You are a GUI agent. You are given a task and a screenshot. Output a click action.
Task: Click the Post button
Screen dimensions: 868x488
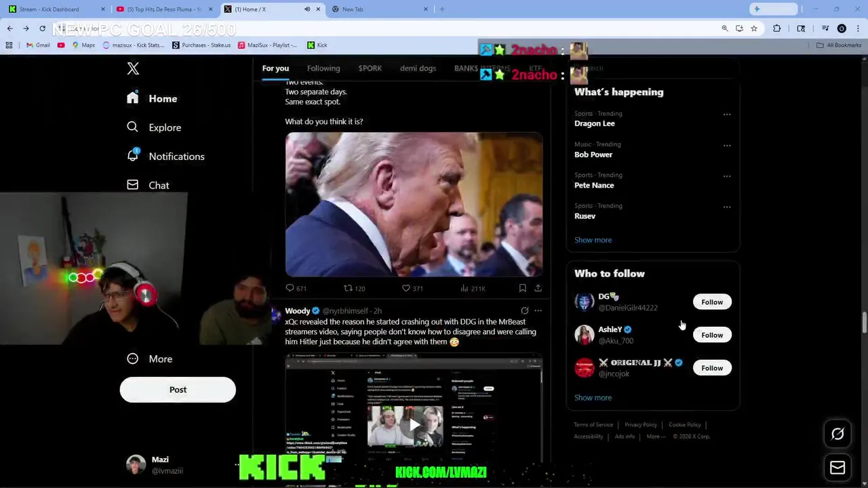[x=178, y=390]
